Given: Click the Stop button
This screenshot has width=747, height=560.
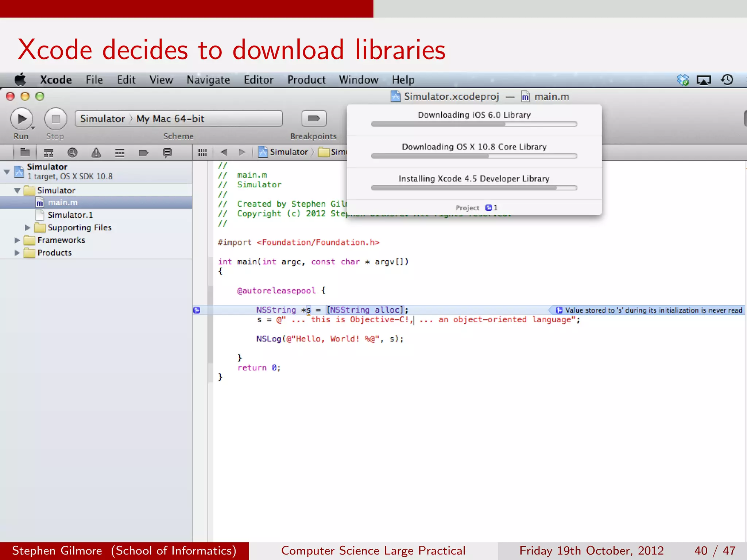Looking at the screenshot, I should point(55,119).
